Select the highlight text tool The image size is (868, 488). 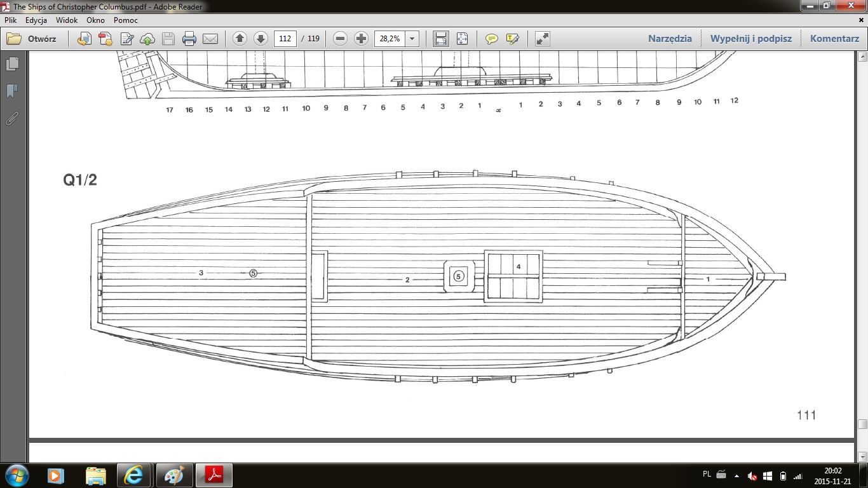[512, 39]
